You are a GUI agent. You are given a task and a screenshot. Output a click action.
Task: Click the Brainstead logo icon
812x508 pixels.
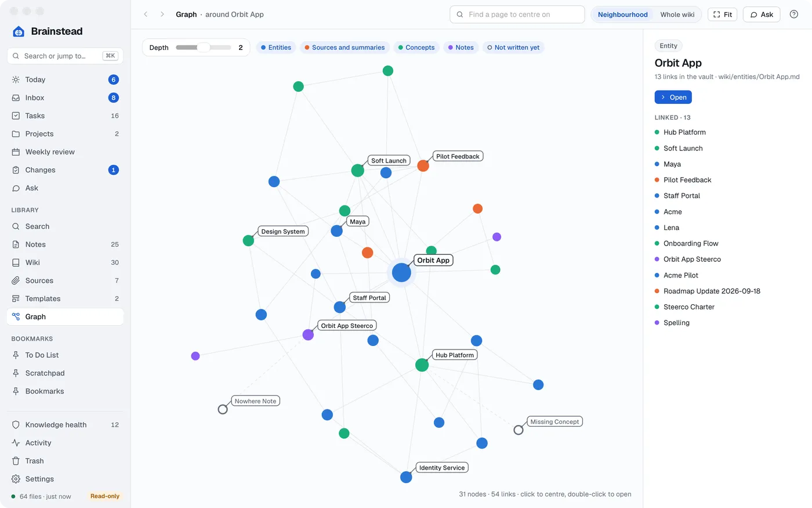[19, 31]
